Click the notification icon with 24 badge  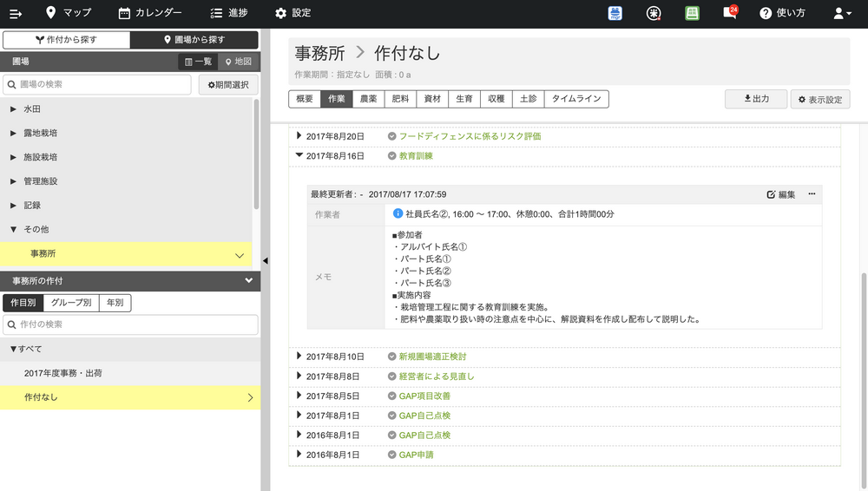[x=730, y=13]
